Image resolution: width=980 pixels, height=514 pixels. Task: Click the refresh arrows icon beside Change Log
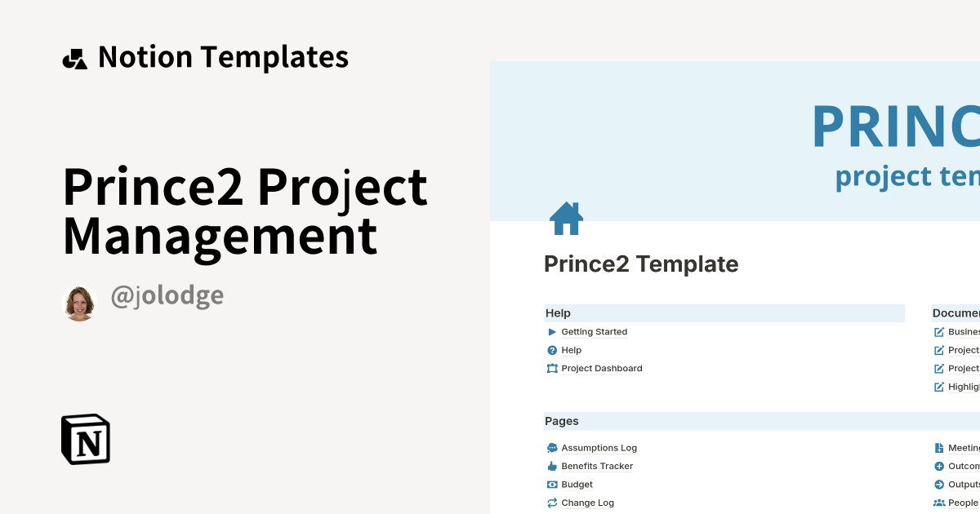(x=552, y=503)
